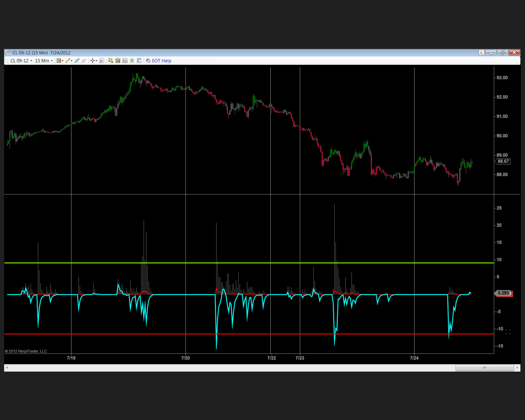Click the 7/22 date label
This screenshot has height=420, width=525.
[272, 358]
